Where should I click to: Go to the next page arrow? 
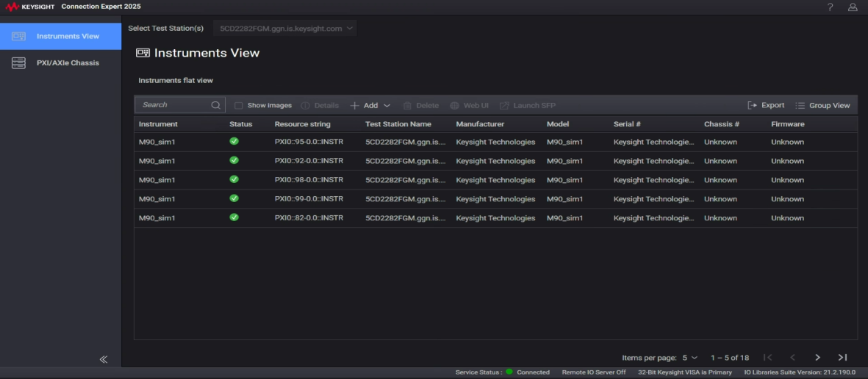[817, 358]
